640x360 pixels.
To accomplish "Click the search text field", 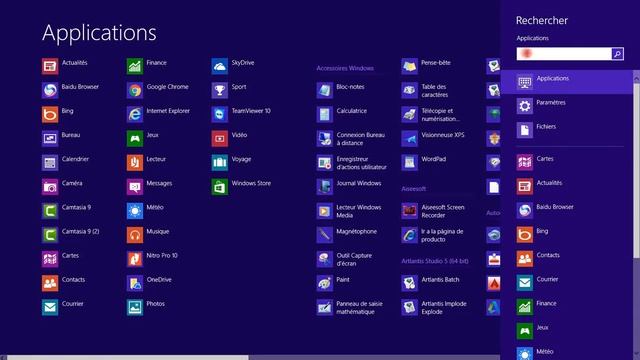I will tap(564, 54).
